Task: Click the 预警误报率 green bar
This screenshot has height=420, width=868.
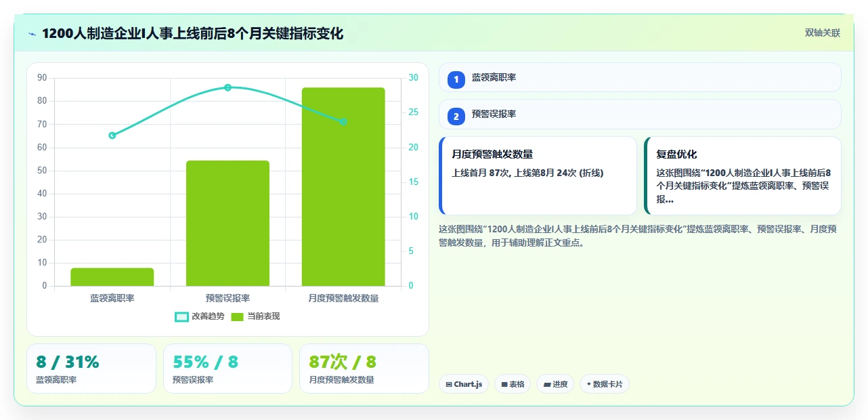Action: tap(227, 224)
